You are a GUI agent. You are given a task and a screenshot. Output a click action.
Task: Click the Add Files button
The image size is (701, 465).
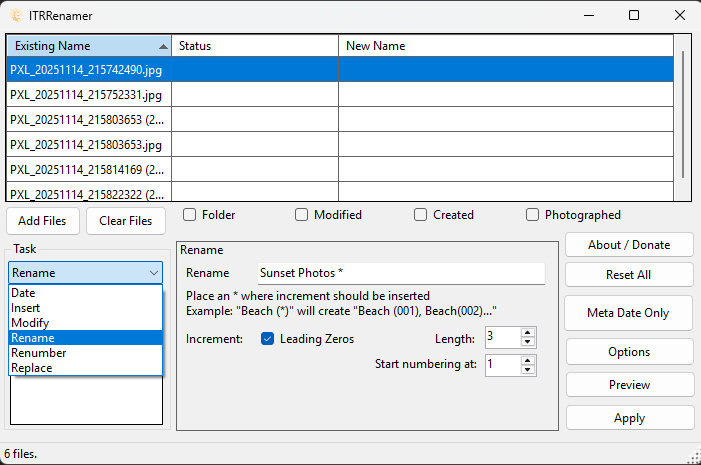click(x=43, y=221)
